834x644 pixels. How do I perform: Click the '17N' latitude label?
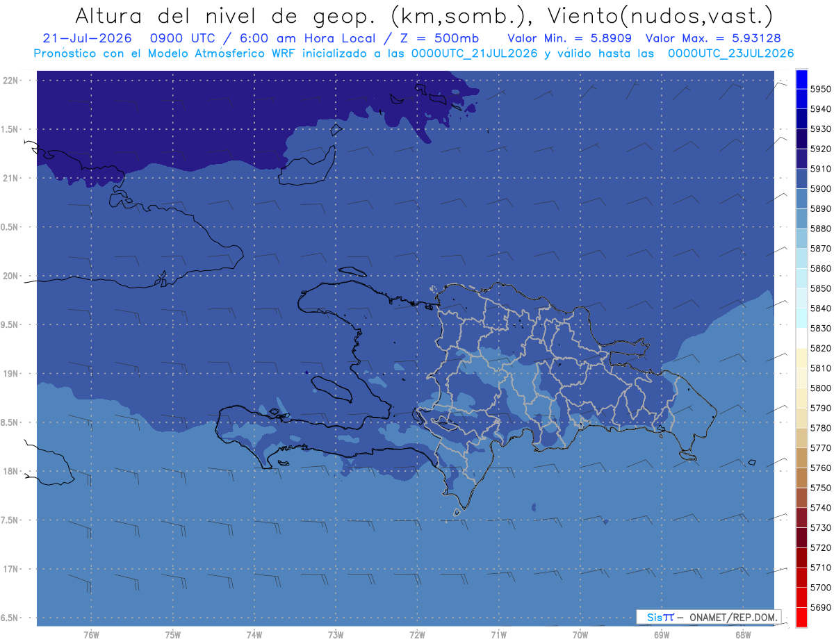(x=11, y=569)
